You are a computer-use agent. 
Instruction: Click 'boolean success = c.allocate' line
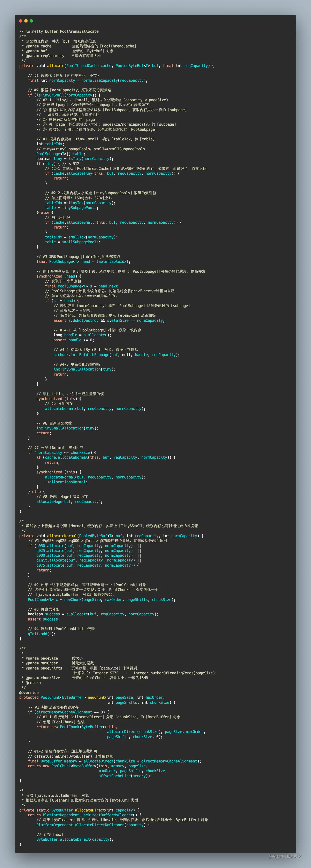(x=93, y=614)
